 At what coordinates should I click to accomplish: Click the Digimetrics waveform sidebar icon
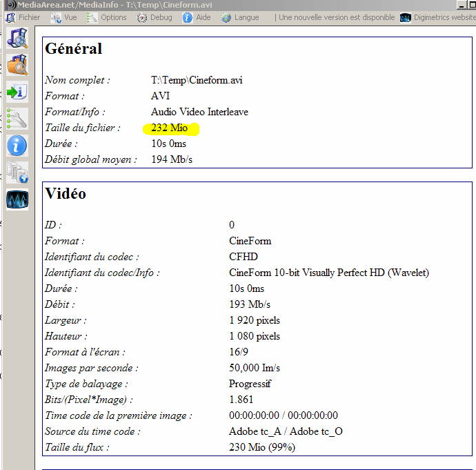(x=17, y=199)
